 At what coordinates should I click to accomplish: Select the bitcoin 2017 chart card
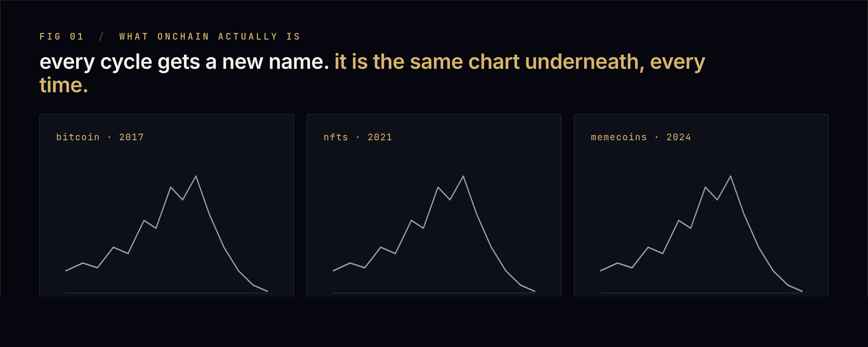(166, 205)
